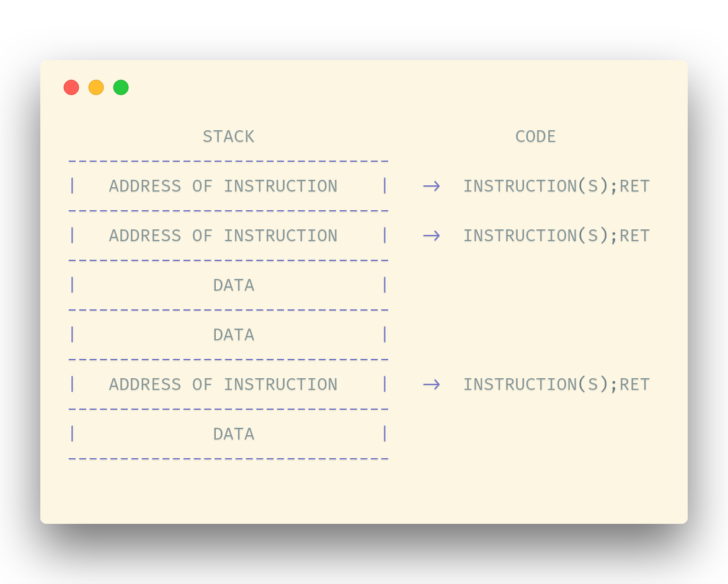This screenshot has height=584, width=728.
Task: Click the yellow minimize dot
Action: point(96,87)
